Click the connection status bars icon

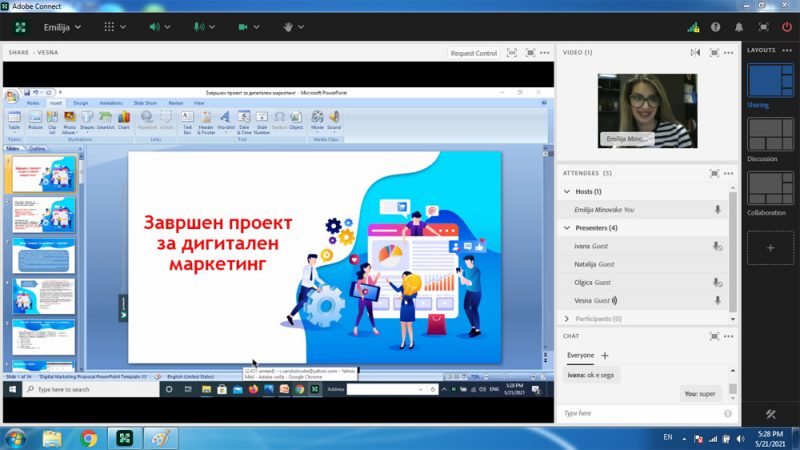tap(693, 28)
